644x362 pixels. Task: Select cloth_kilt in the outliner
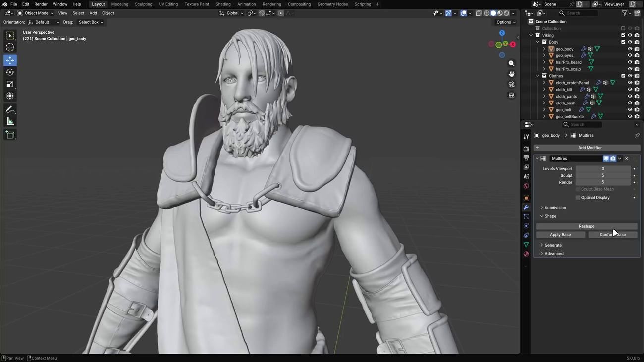pos(564,90)
